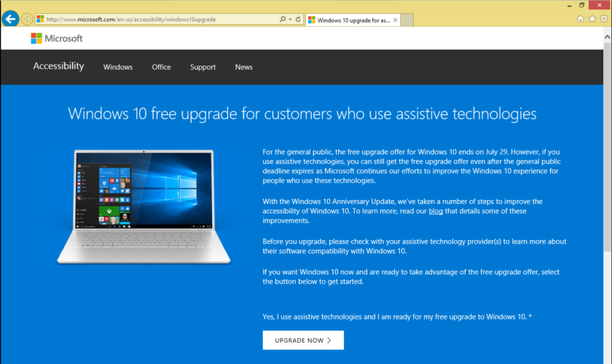The image size is (612, 364).
Task: Open the Accessibility nav heading
Action: coord(58,66)
